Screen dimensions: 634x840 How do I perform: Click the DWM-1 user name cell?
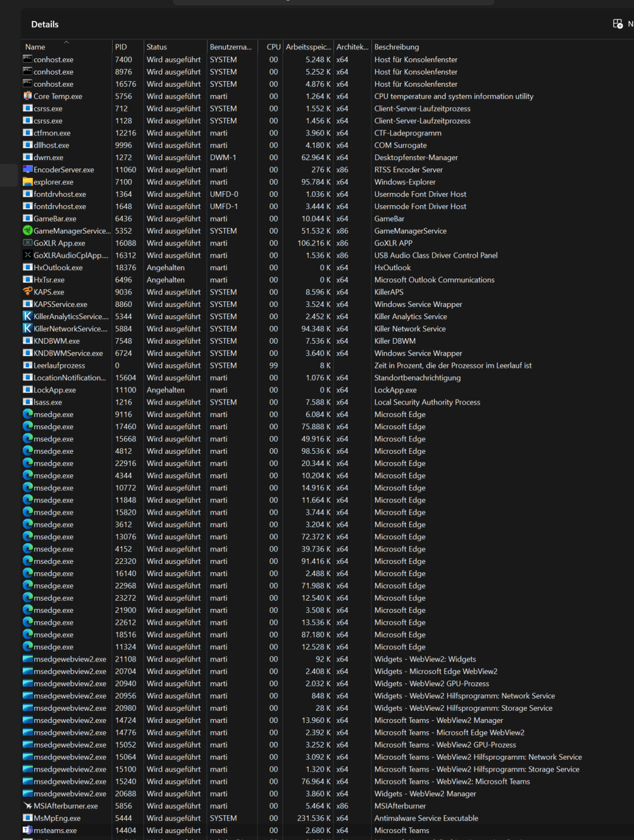pyautogui.click(x=223, y=158)
